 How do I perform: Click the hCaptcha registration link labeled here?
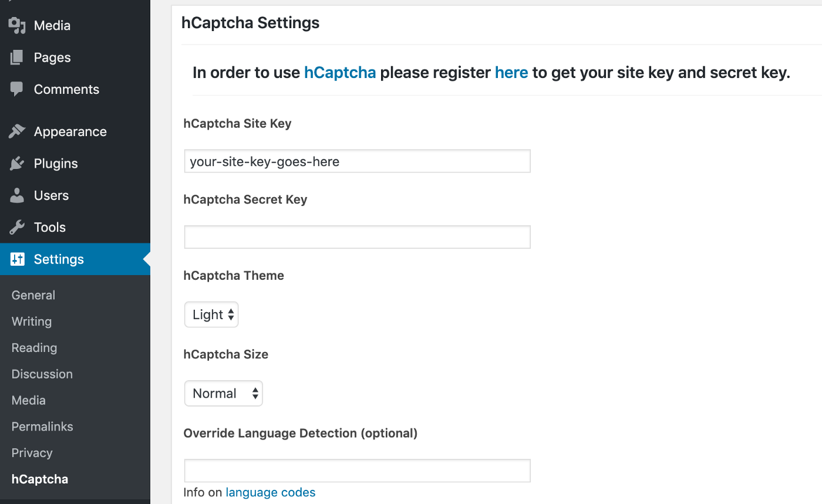click(511, 72)
